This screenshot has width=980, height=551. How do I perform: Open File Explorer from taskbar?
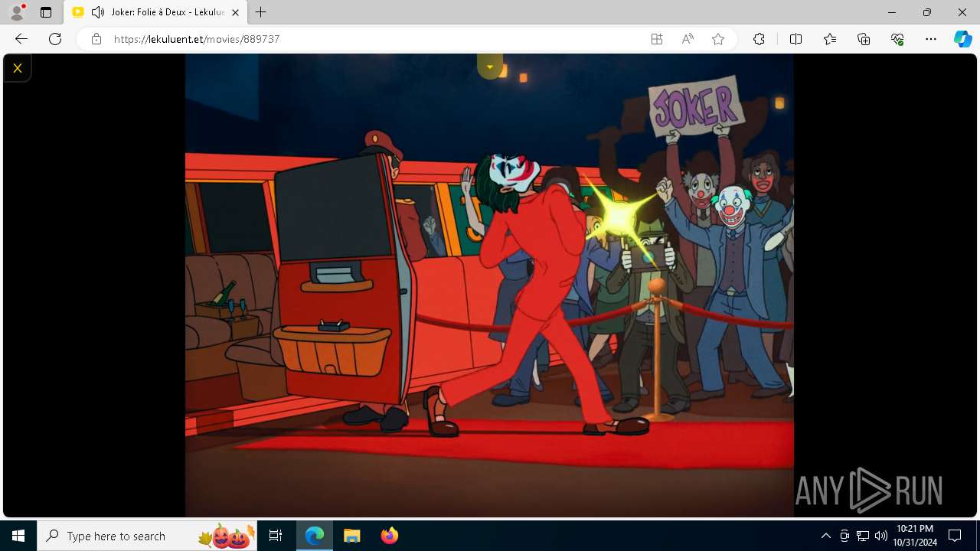(x=351, y=536)
